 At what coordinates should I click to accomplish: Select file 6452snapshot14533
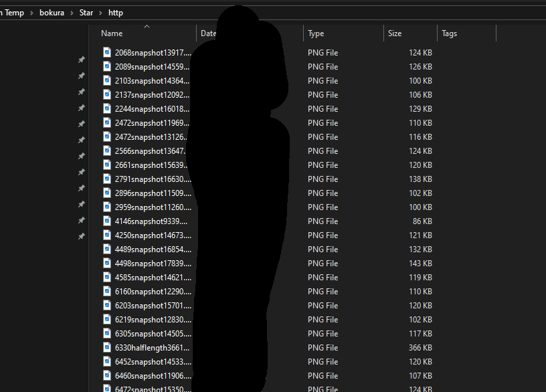(153, 362)
